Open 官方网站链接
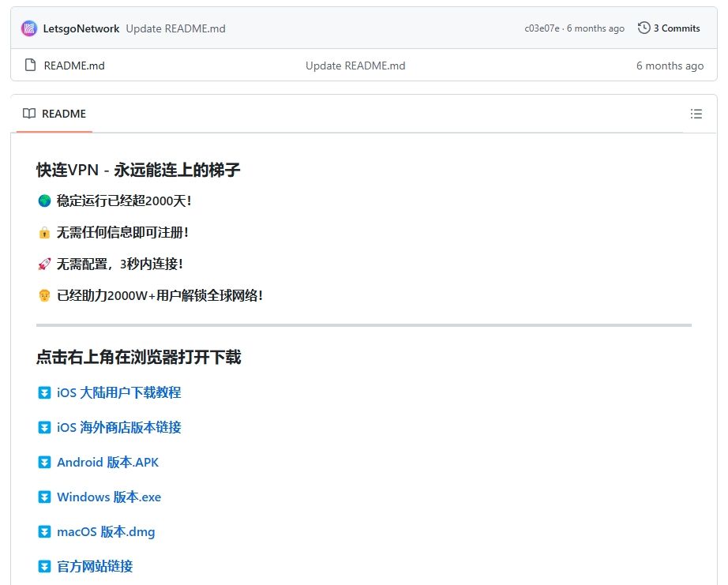 point(95,566)
